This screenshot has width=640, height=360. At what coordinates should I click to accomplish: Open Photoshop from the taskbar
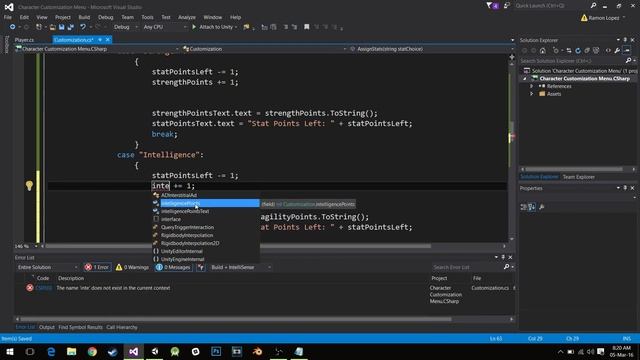216,351
